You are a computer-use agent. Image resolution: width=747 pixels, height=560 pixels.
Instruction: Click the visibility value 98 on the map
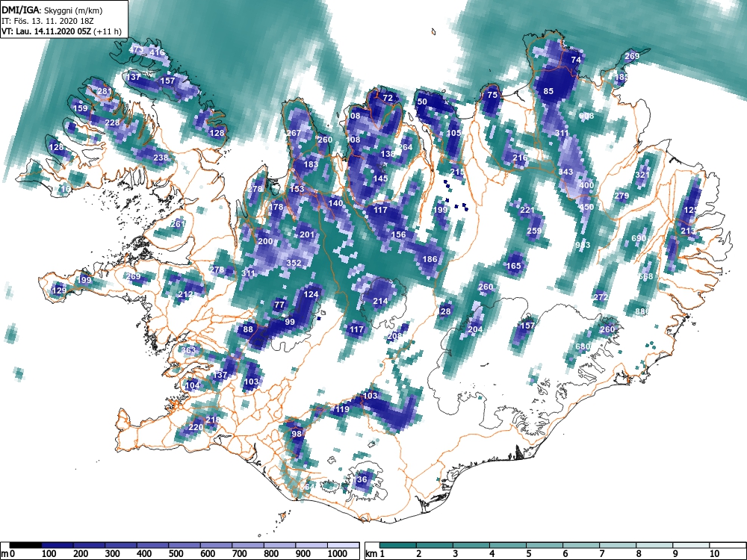pos(297,433)
